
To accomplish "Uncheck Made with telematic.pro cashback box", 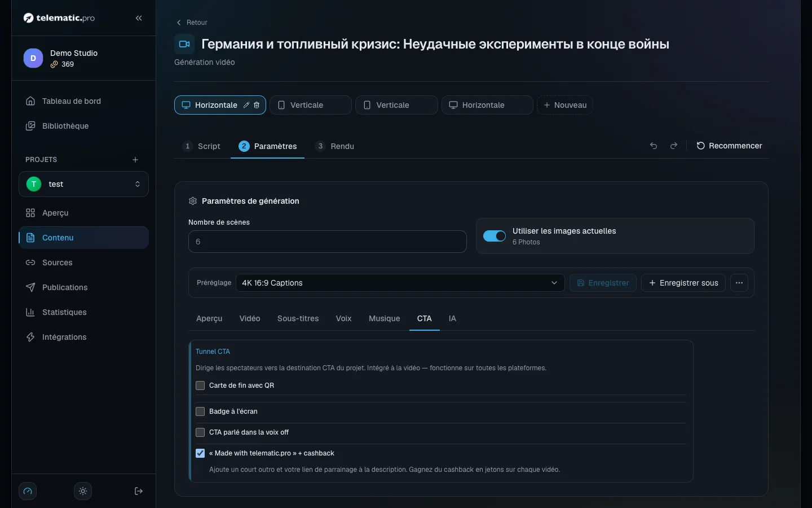I will [x=200, y=453].
